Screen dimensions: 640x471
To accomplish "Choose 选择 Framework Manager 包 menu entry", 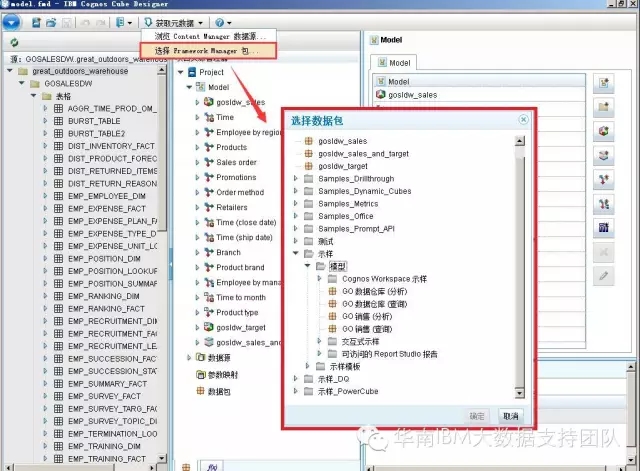I will [208, 51].
